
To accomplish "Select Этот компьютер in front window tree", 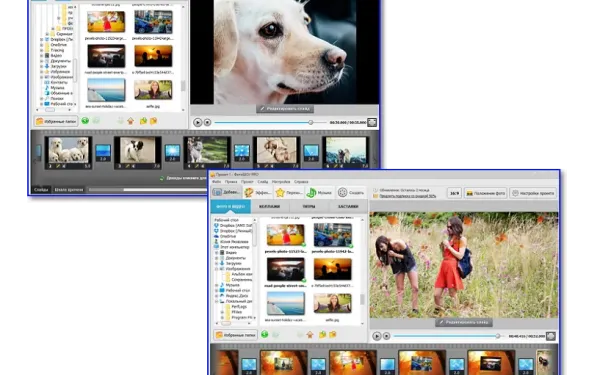I will click(232, 248).
